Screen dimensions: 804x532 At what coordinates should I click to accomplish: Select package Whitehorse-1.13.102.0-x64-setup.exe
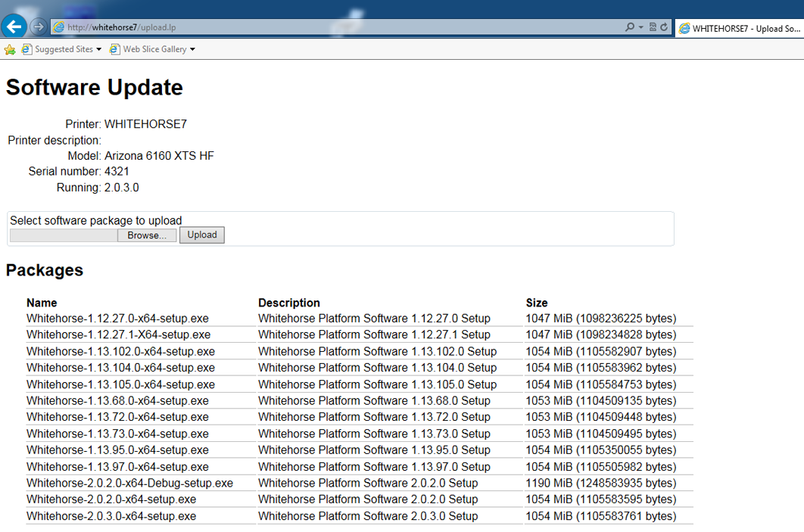(121, 352)
